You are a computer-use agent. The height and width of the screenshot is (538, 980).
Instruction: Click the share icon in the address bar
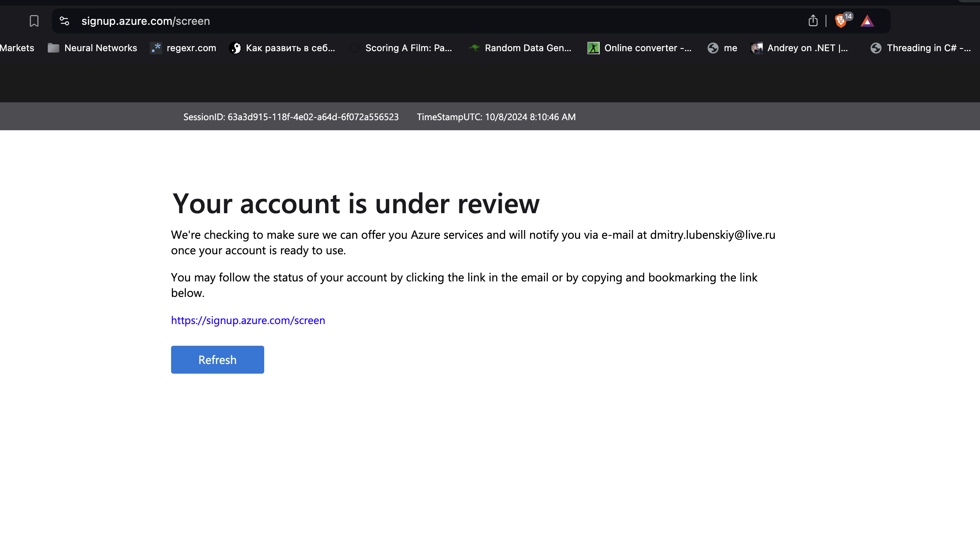click(813, 21)
